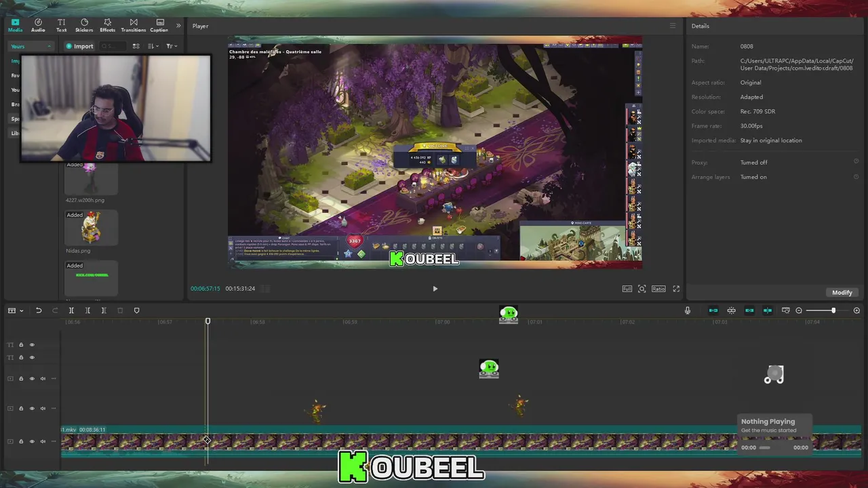Hide the topmost text track with the eye
This screenshot has width=868, height=488.
[x=31, y=345]
